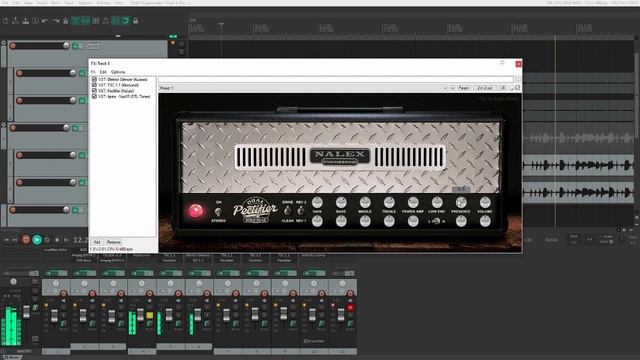The image size is (640, 360).
Task: Open the '2 in 2 out' pin routing button
Action: pos(485,88)
